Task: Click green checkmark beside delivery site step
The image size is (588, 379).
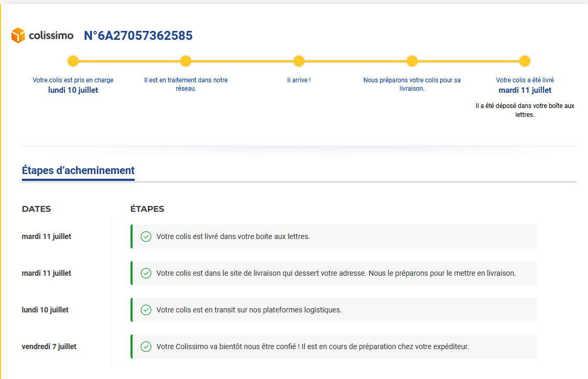Action: 146,273
